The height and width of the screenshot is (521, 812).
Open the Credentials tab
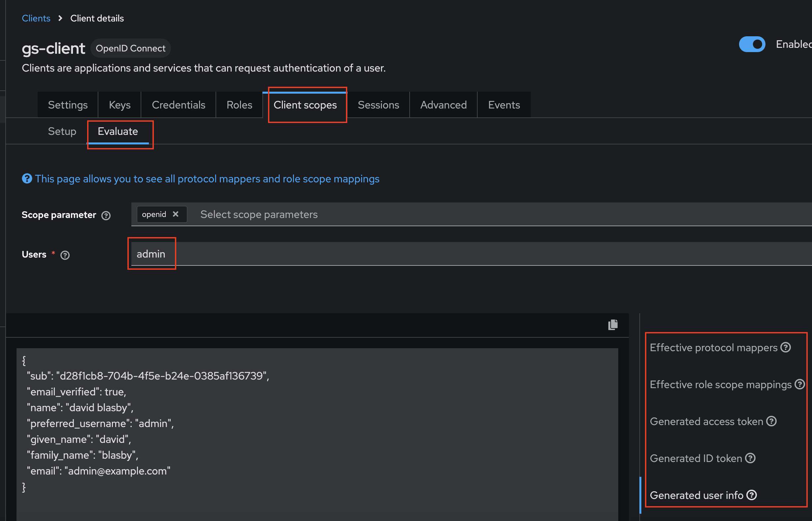(179, 105)
